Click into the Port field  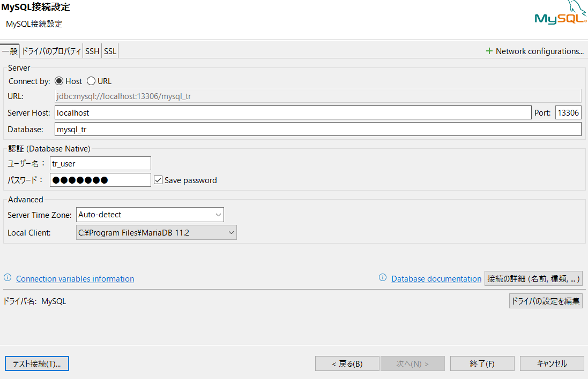tap(568, 113)
